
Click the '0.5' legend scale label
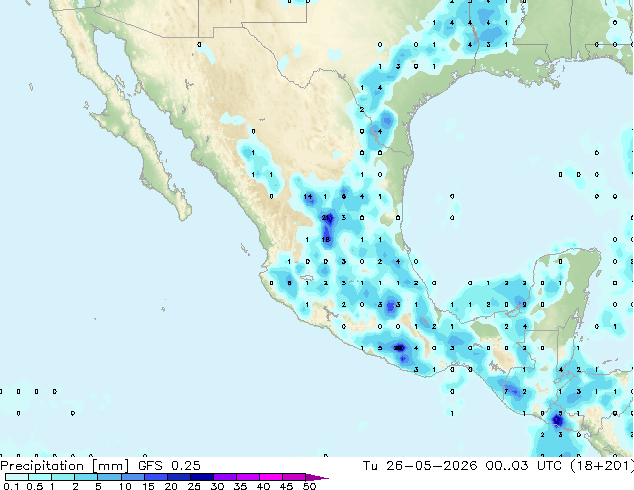[x=35, y=486]
